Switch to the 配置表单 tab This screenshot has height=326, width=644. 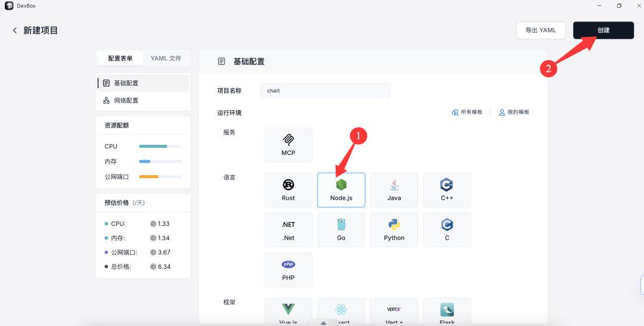point(120,58)
